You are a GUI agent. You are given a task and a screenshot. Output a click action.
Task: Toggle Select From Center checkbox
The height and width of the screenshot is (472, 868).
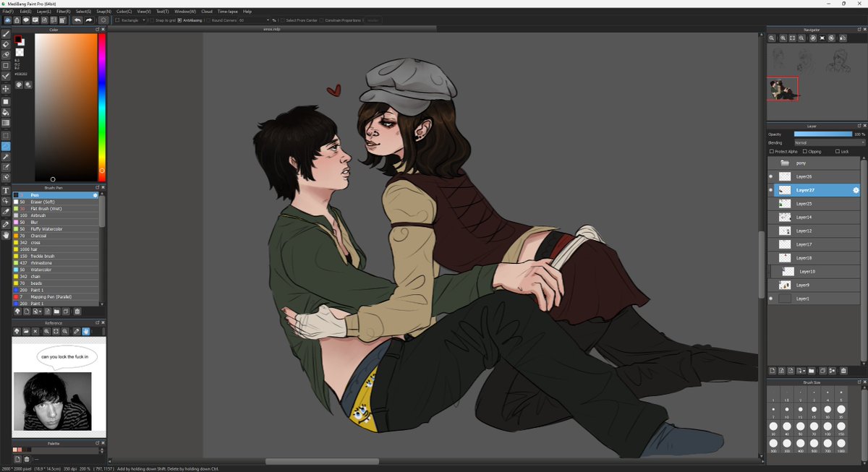[282, 20]
